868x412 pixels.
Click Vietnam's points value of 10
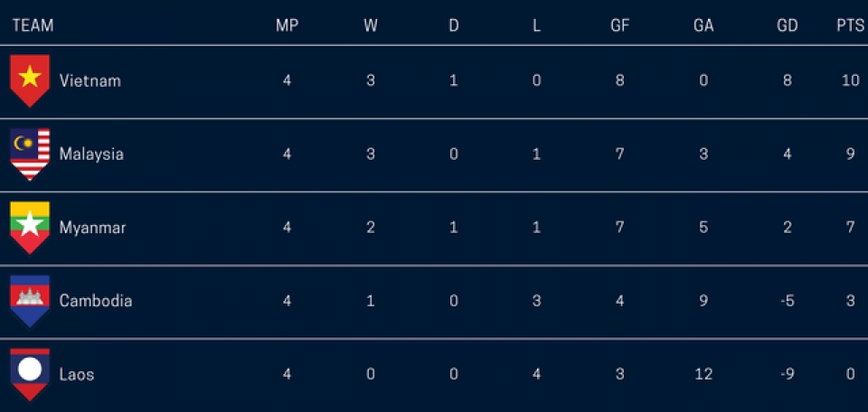[850, 80]
